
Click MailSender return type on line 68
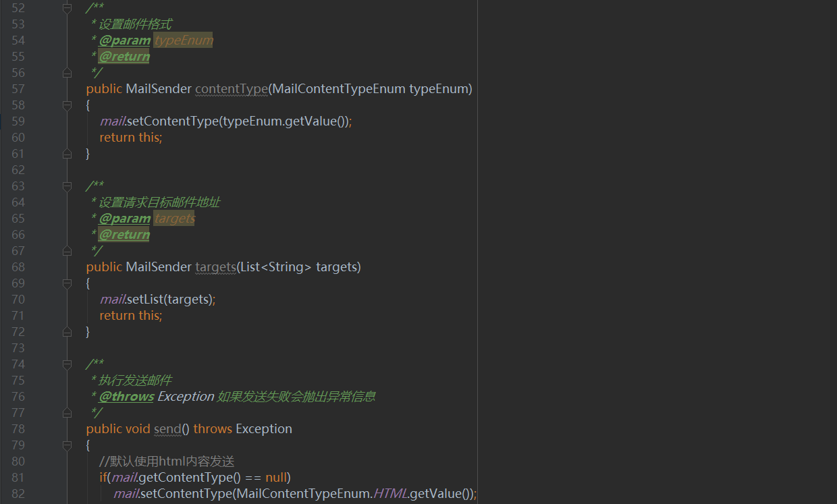pyautogui.click(x=159, y=267)
